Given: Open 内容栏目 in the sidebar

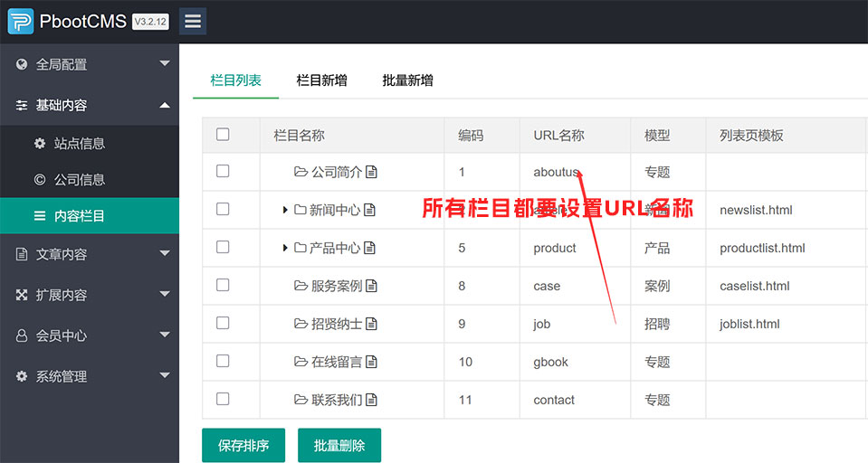Looking at the screenshot, I should [80, 216].
